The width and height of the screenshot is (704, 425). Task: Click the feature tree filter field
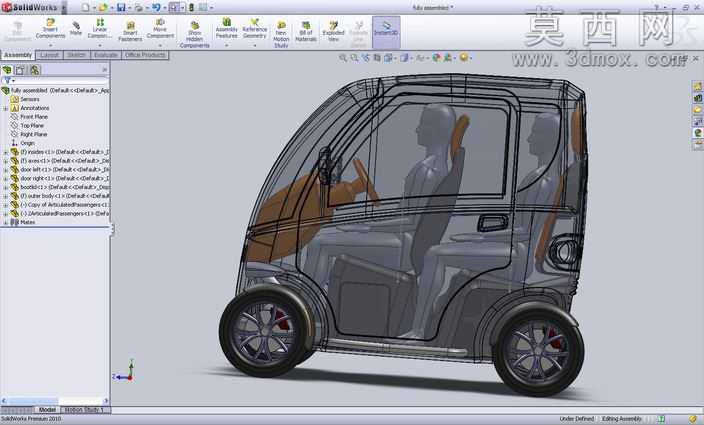click(x=55, y=81)
